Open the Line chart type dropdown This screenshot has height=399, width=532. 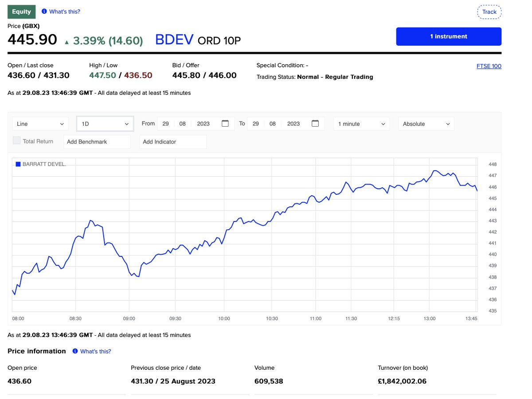click(40, 124)
